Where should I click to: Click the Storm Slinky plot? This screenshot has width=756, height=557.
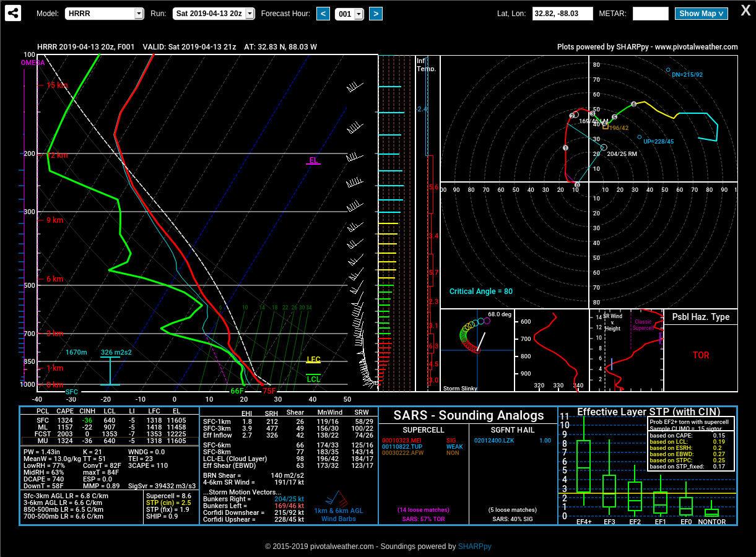coord(477,350)
